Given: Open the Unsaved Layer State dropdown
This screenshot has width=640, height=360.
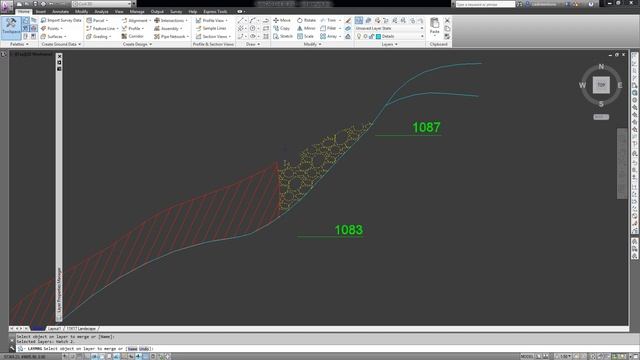Looking at the screenshot, I should 389,28.
